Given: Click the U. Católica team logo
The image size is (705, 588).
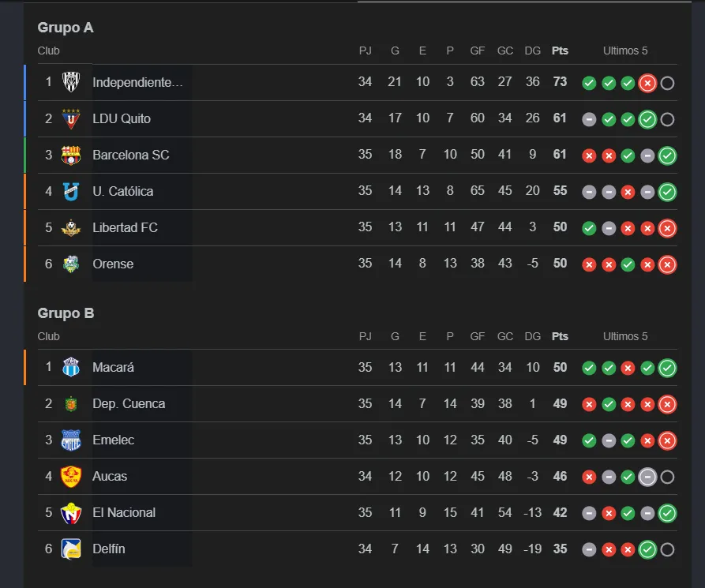Looking at the screenshot, I should 71,191.
